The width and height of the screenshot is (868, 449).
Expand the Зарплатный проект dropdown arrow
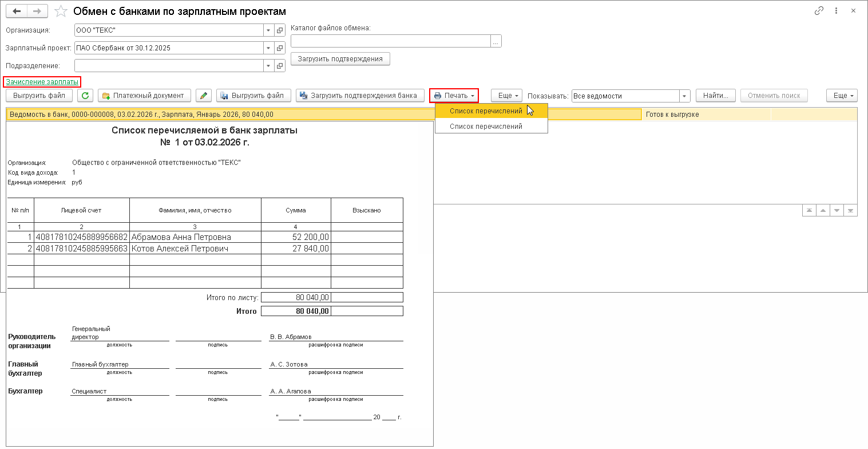tap(268, 48)
